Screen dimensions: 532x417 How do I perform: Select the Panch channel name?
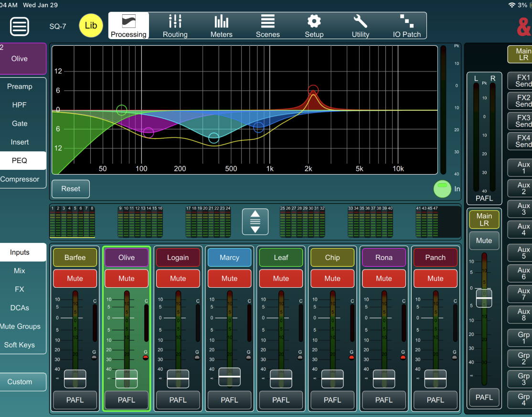[x=436, y=258]
